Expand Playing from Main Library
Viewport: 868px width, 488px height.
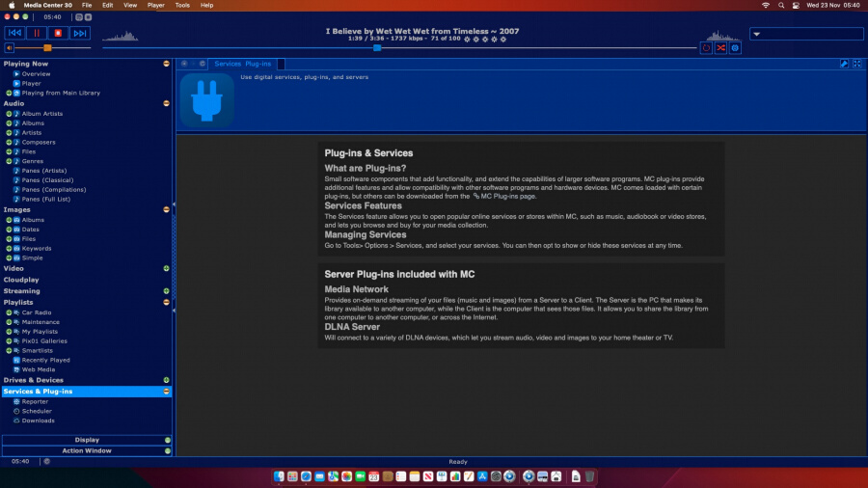pos(9,93)
